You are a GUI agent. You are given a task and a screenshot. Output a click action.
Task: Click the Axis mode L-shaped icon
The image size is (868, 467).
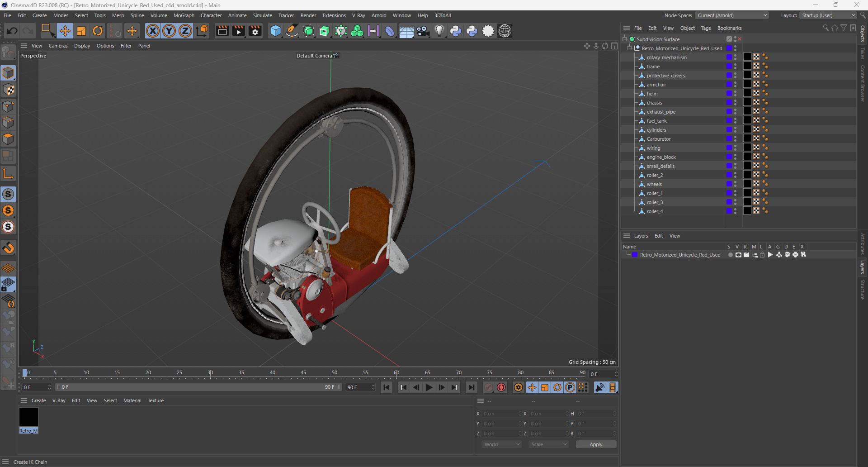point(8,173)
